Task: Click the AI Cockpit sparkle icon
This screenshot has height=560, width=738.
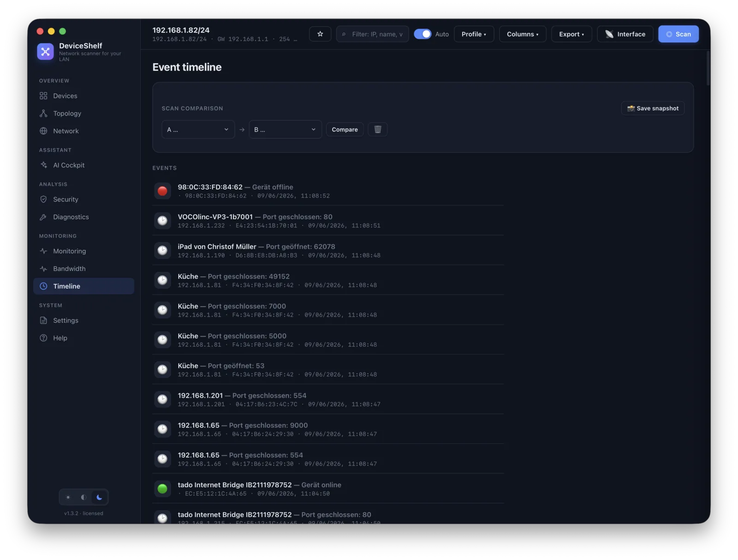Action: (x=43, y=165)
